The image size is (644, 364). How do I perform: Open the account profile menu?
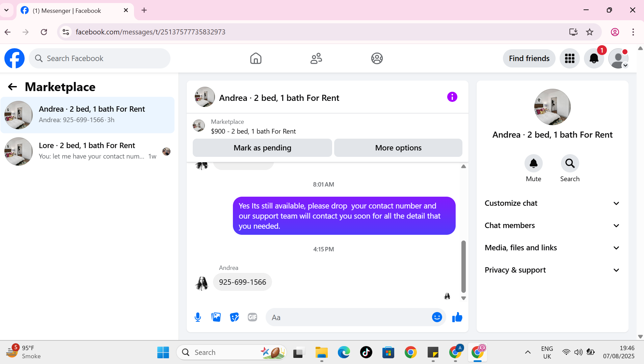click(618, 58)
